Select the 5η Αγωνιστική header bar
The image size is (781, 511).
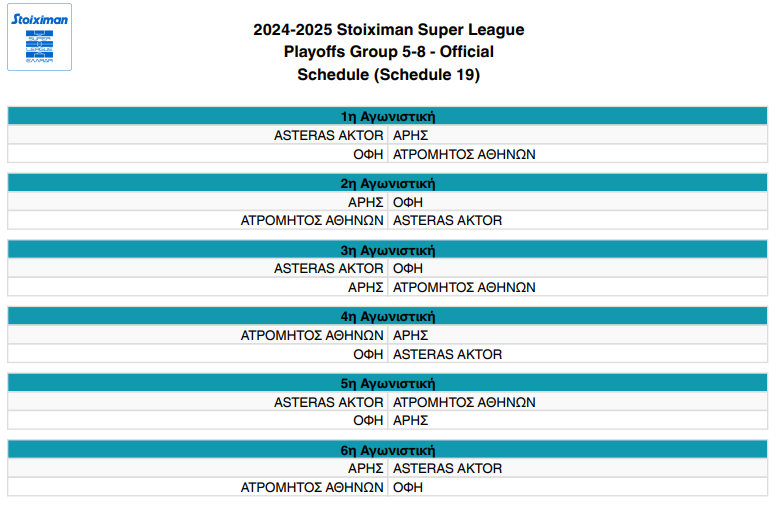click(x=388, y=383)
